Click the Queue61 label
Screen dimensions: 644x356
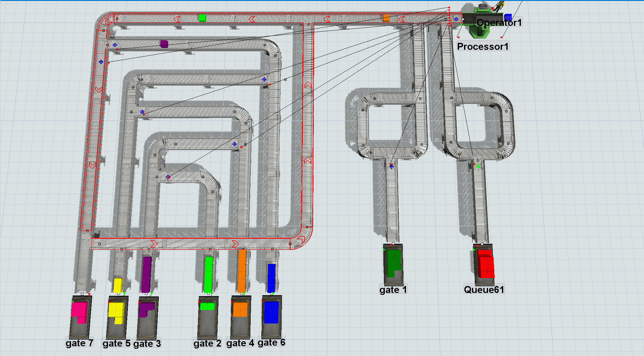484,289
